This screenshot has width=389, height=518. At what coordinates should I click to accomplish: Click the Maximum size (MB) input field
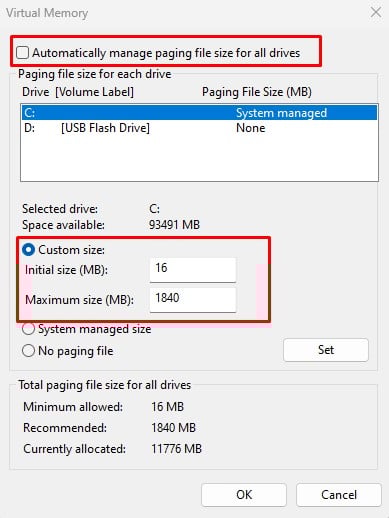[193, 300]
